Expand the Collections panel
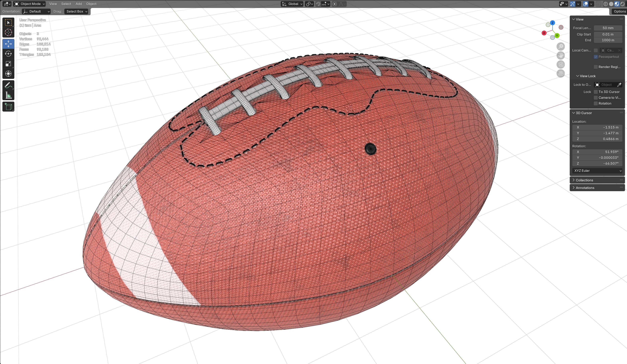The height and width of the screenshot is (364, 627). [x=584, y=180]
